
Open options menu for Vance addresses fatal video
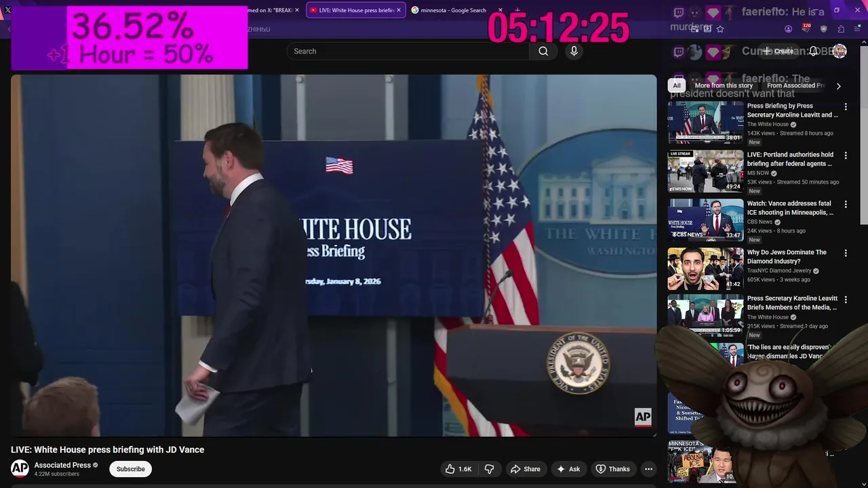point(846,204)
